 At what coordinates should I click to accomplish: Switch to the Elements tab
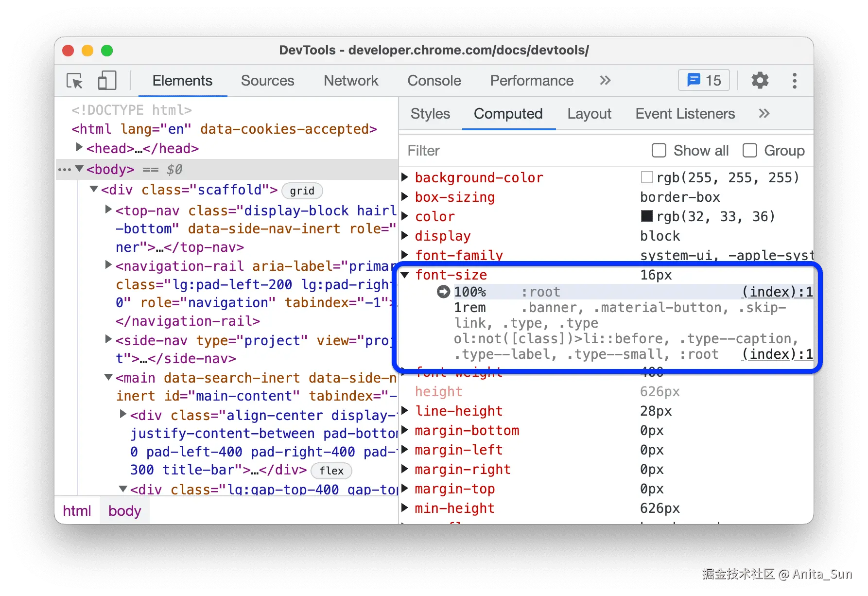coord(182,81)
